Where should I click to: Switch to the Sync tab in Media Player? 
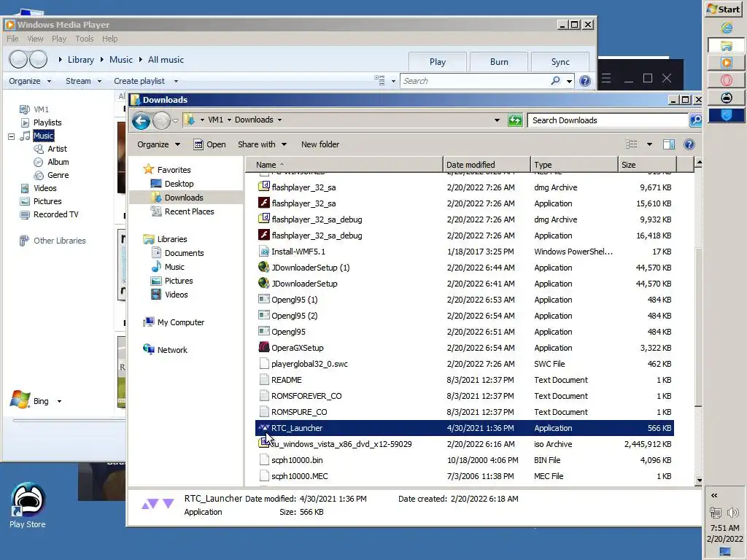pyautogui.click(x=560, y=61)
